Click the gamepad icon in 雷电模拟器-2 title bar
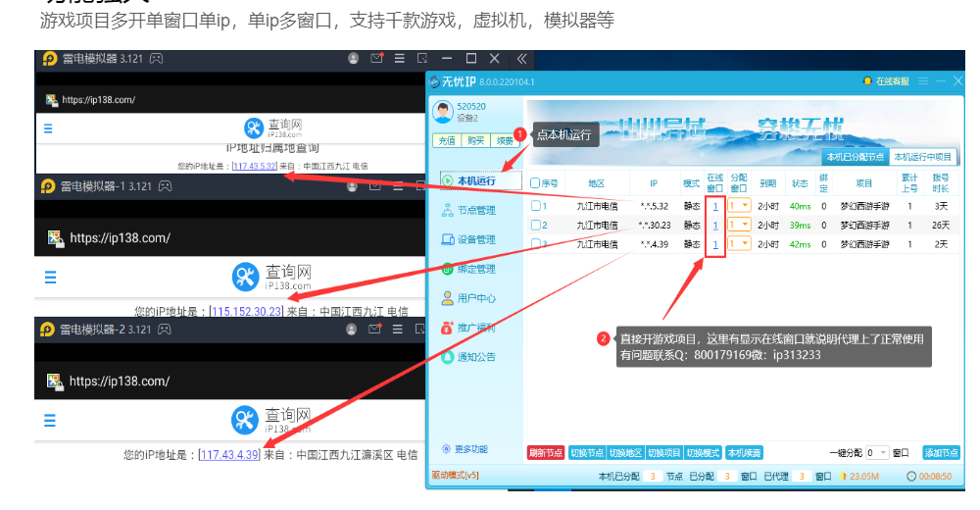 [165, 330]
